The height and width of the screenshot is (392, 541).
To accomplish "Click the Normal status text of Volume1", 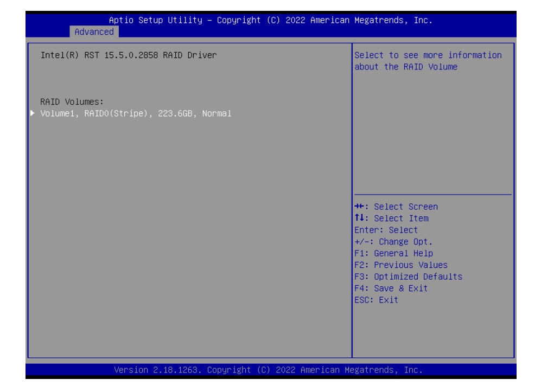I will [x=218, y=114].
